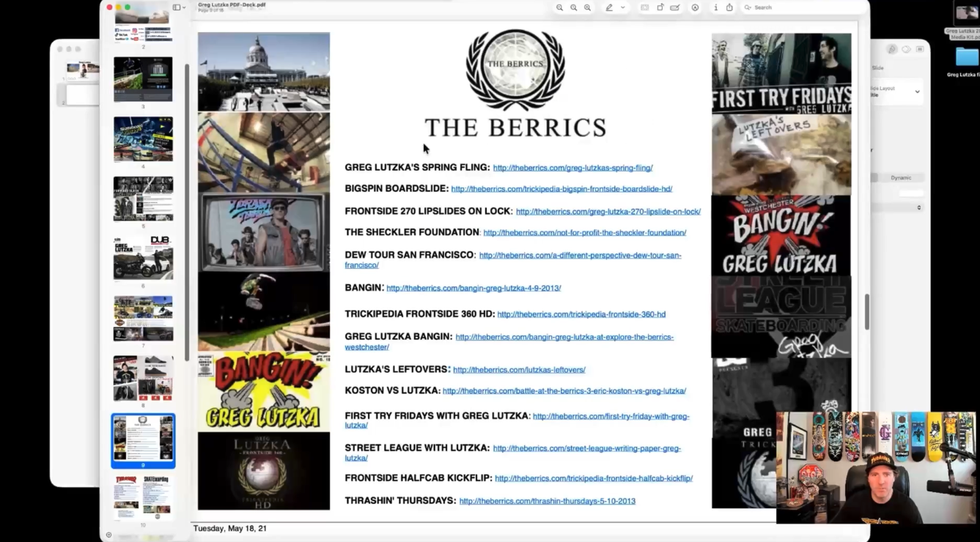Show the Markup toolbar
The image size is (980, 542).
(x=695, y=7)
